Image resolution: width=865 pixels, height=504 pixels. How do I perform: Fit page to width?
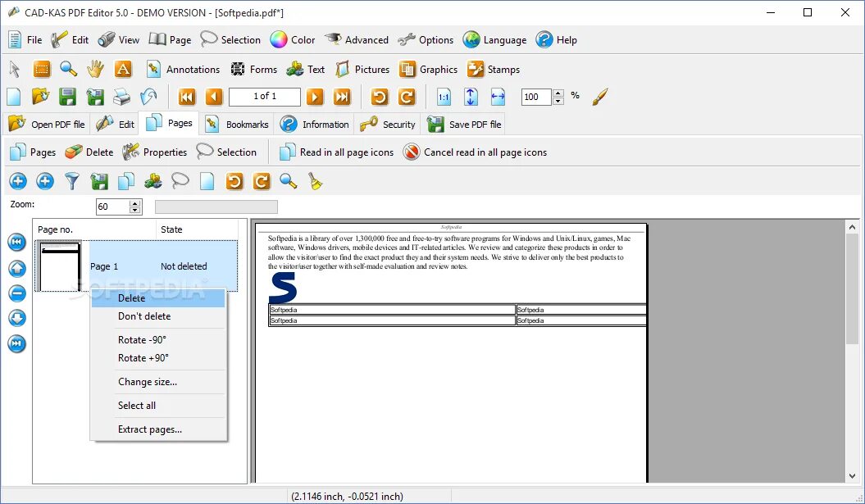pos(498,97)
